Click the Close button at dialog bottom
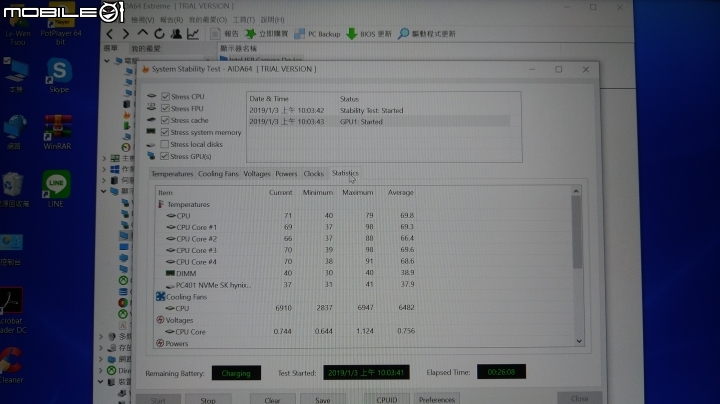 (579, 398)
